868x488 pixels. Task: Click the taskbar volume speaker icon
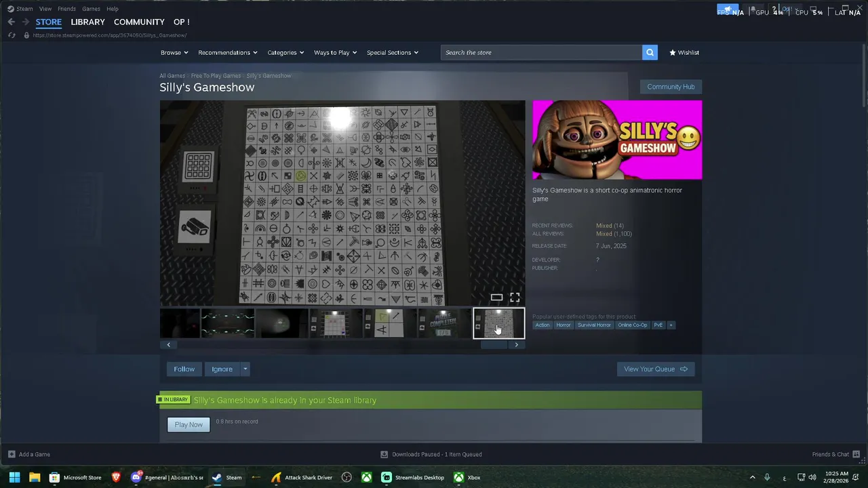coord(812,477)
